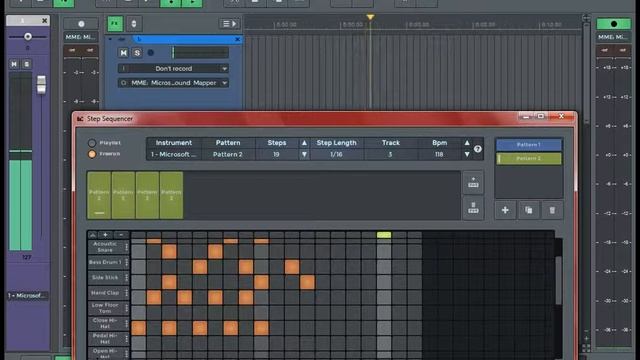Click the track level meter bar

[x=200, y=53]
